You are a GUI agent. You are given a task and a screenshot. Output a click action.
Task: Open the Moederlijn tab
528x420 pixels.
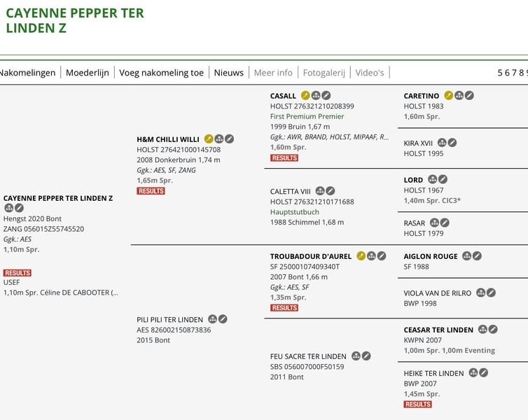pos(88,73)
